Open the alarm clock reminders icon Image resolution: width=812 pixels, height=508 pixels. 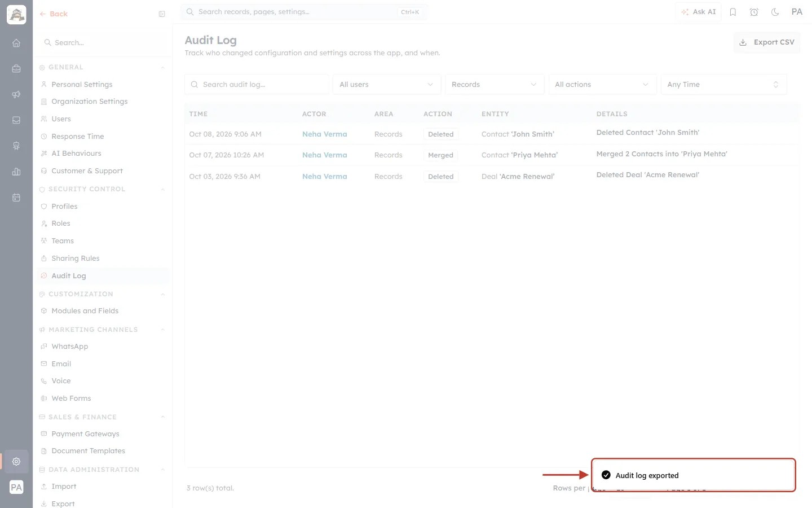tap(754, 12)
